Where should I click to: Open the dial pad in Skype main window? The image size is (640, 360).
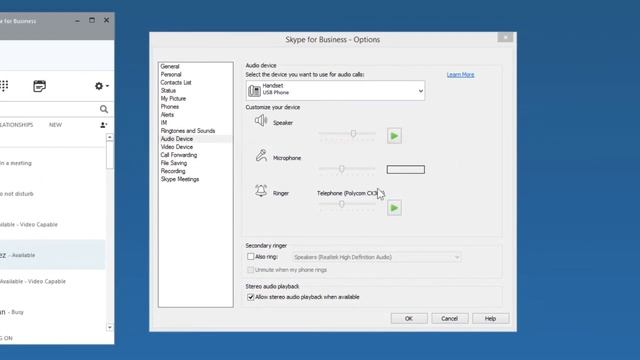(4, 86)
